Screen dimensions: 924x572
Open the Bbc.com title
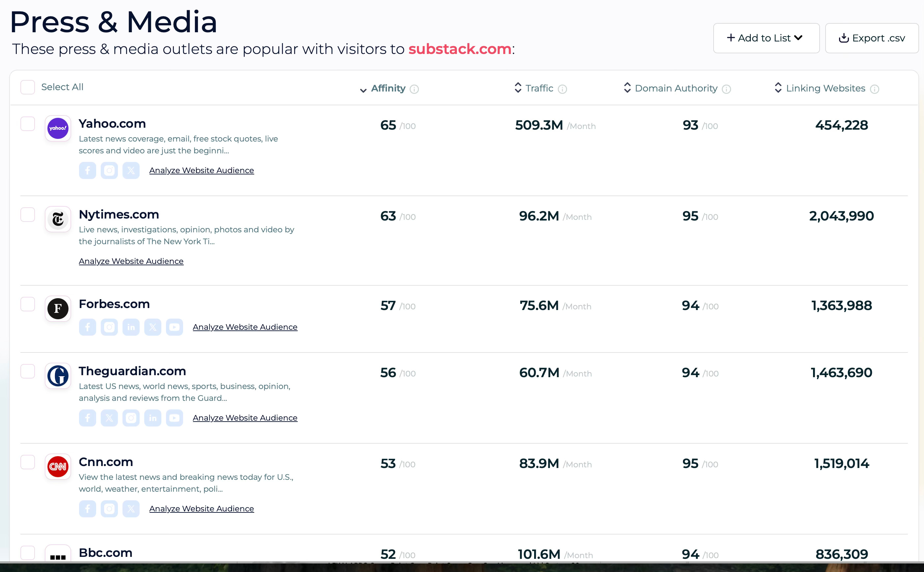pos(106,553)
